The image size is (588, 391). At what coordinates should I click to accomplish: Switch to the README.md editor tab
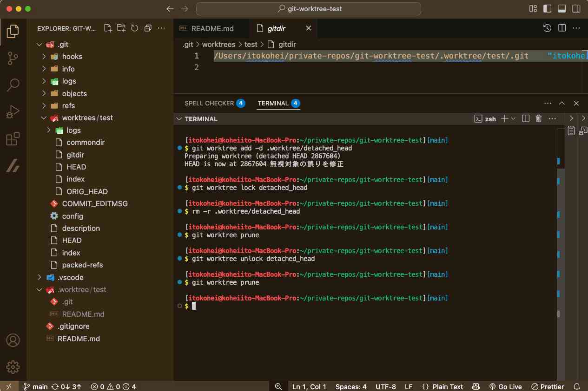212,29
